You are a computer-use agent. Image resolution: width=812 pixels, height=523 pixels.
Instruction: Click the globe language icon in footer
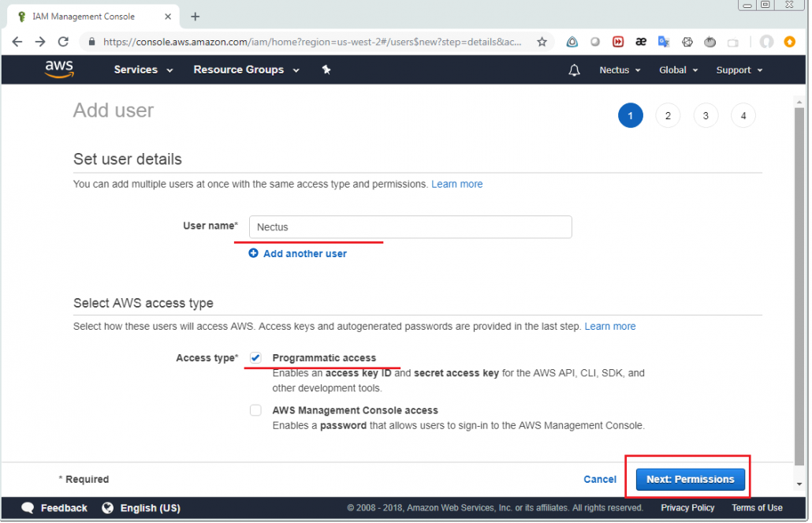(108, 508)
